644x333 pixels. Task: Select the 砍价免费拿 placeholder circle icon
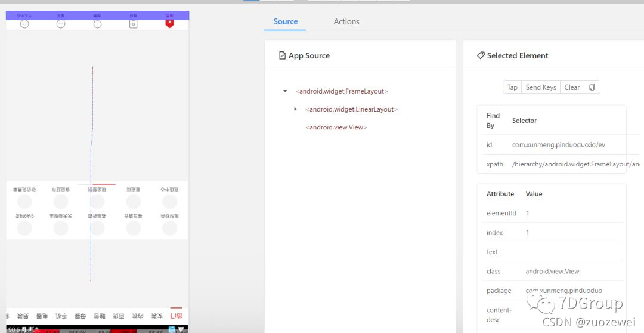(x=24, y=202)
